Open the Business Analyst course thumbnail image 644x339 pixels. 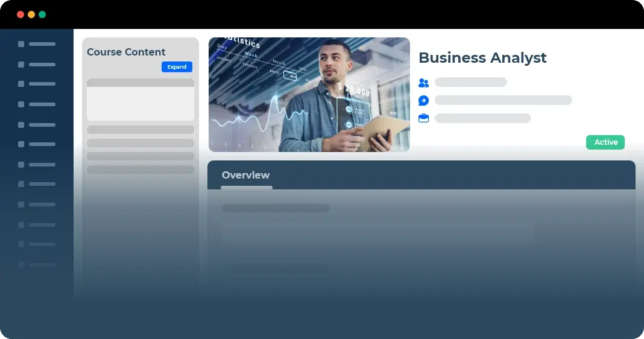tap(309, 95)
